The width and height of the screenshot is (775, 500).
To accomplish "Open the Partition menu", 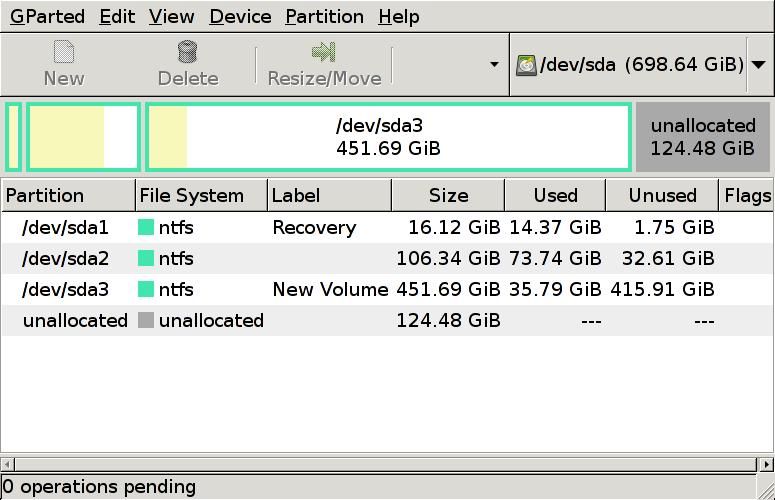I will click(x=324, y=17).
